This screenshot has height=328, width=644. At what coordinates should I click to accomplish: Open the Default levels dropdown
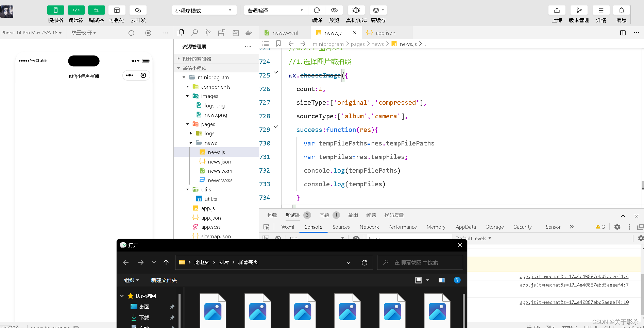pyautogui.click(x=473, y=238)
